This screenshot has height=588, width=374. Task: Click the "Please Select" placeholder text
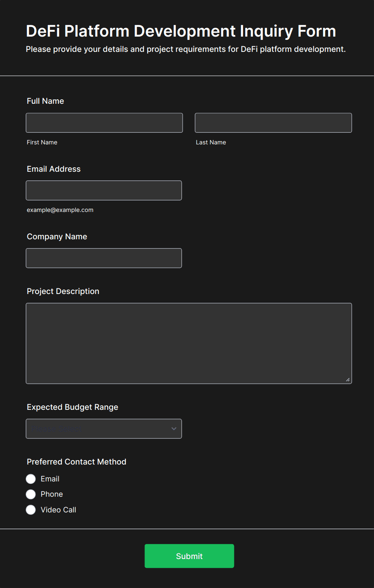coord(56,429)
